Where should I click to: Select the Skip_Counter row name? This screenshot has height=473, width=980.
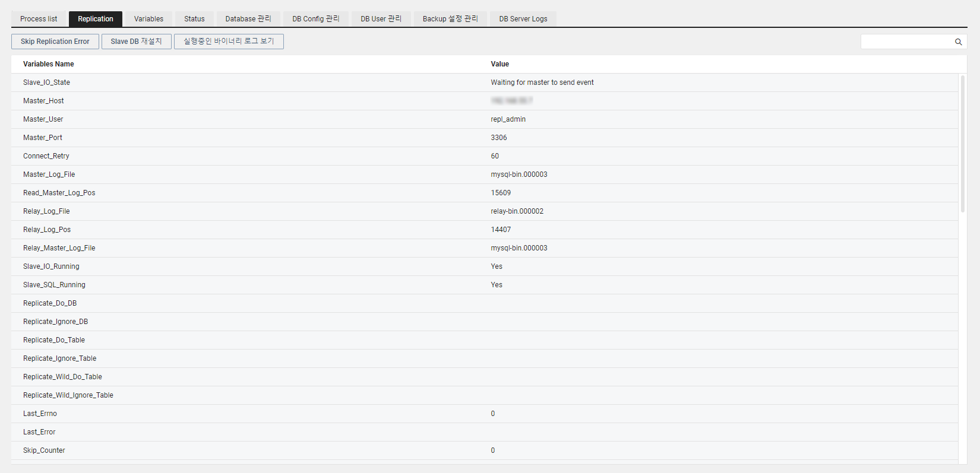44,450
